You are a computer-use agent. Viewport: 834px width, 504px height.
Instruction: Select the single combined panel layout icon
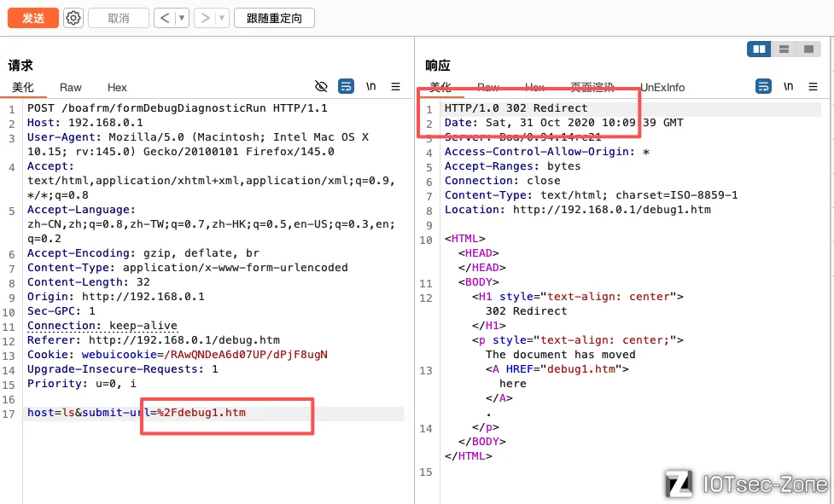(x=808, y=49)
